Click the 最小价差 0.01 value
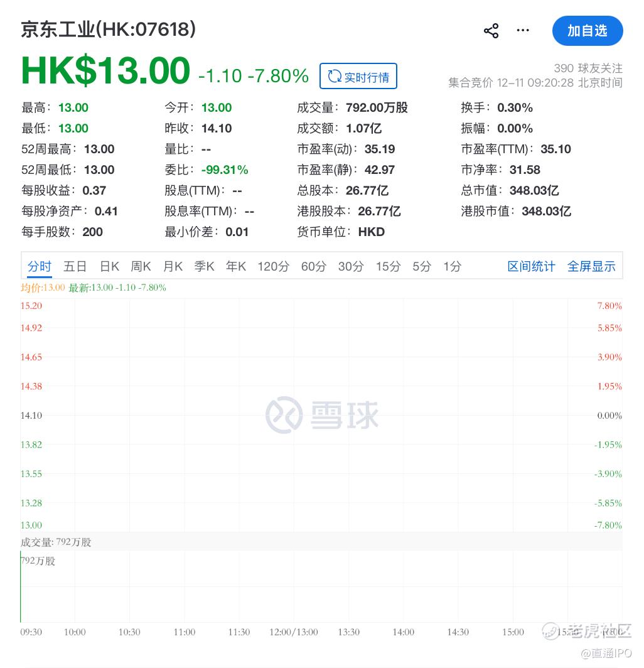Screen dimensions: 644x668 tap(237, 232)
